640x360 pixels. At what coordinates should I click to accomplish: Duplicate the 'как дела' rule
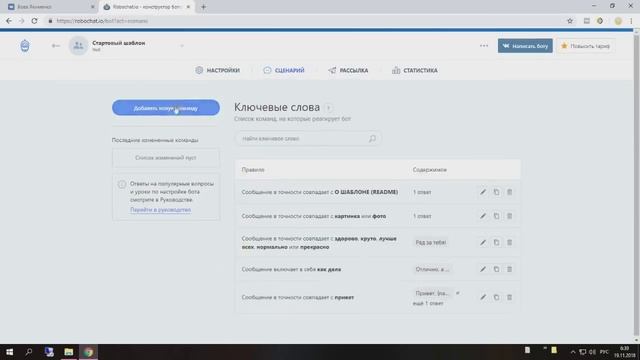click(x=496, y=269)
